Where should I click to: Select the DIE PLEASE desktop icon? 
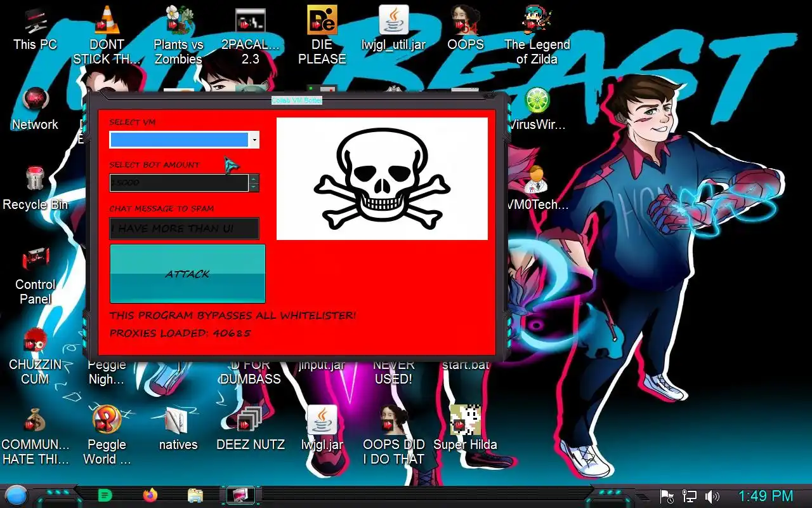(x=322, y=35)
